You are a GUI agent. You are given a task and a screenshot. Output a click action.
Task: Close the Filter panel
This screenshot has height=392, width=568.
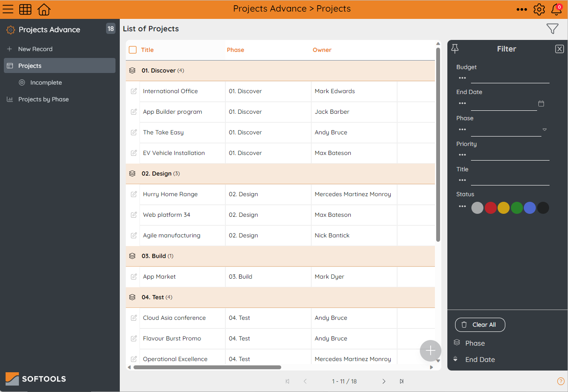(x=559, y=49)
